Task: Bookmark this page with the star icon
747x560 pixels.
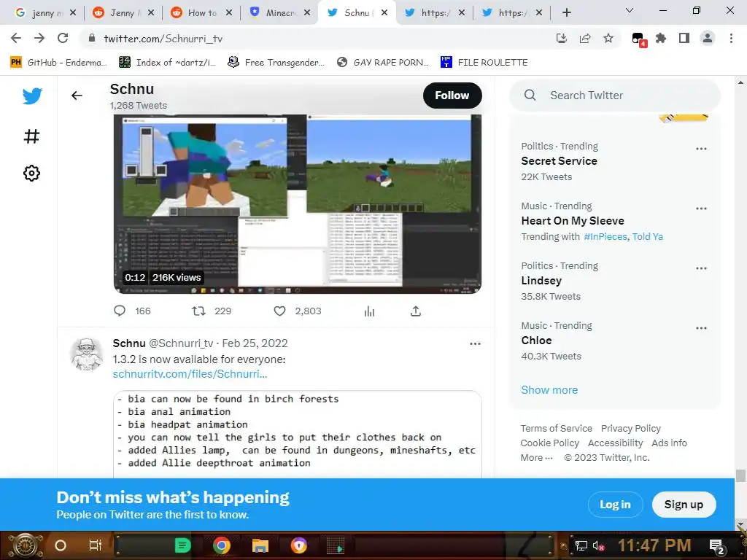Action: point(608,39)
